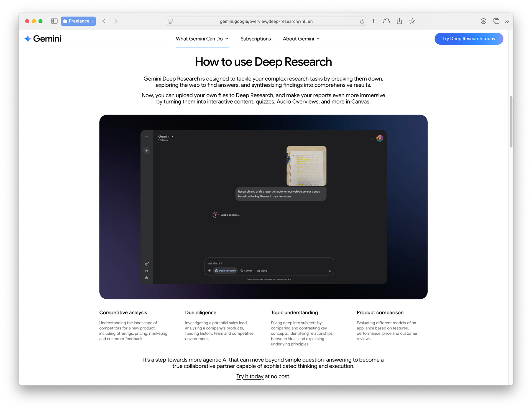Click the profile avatar in demo

[x=380, y=138]
